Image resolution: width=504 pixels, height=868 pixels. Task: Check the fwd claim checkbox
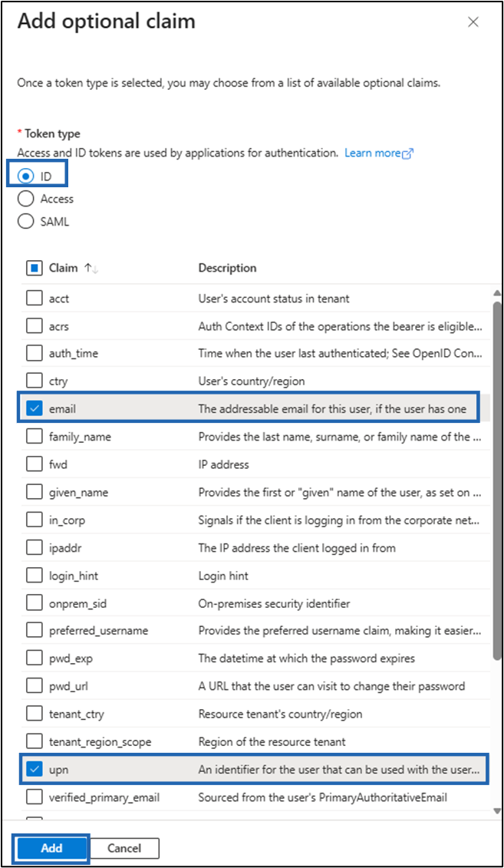tap(35, 464)
